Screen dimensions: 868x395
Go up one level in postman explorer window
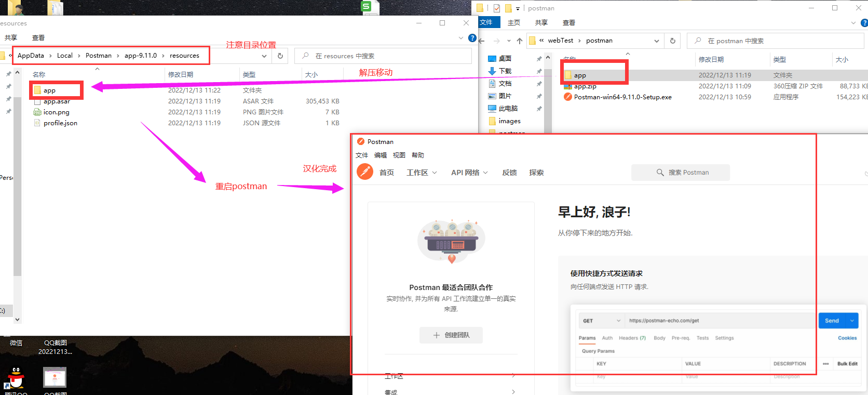point(520,41)
